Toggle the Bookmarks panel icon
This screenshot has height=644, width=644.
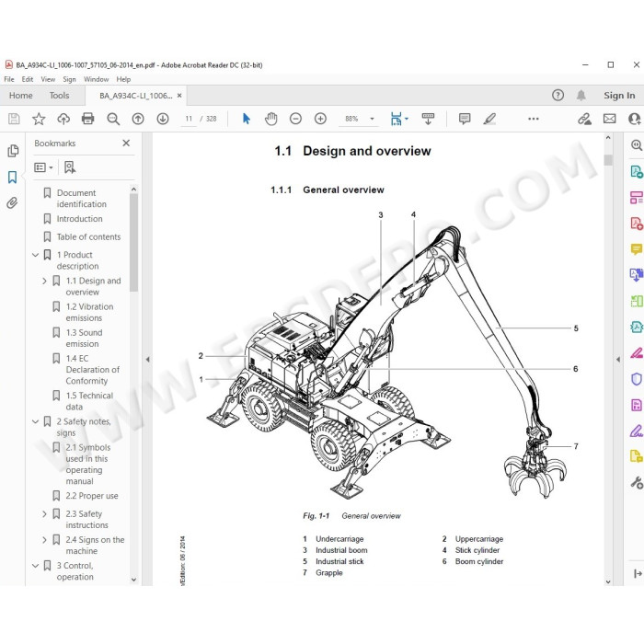[x=12, y=178]
